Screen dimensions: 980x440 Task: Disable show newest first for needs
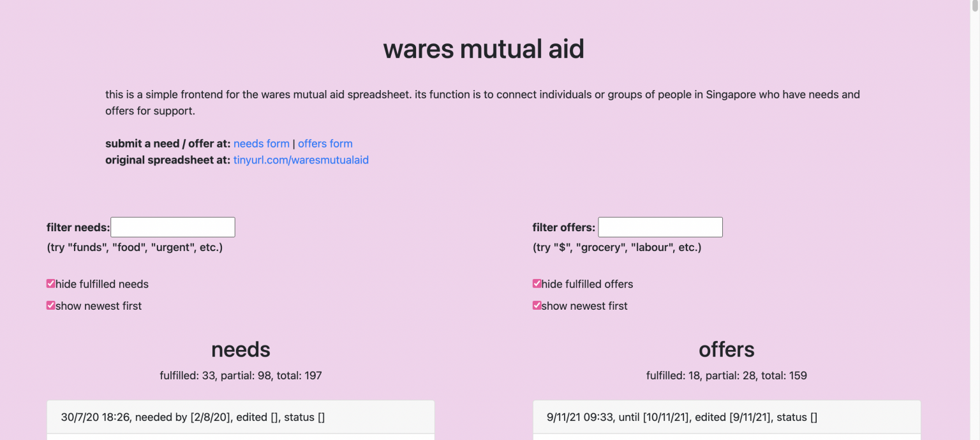point(50,305)
